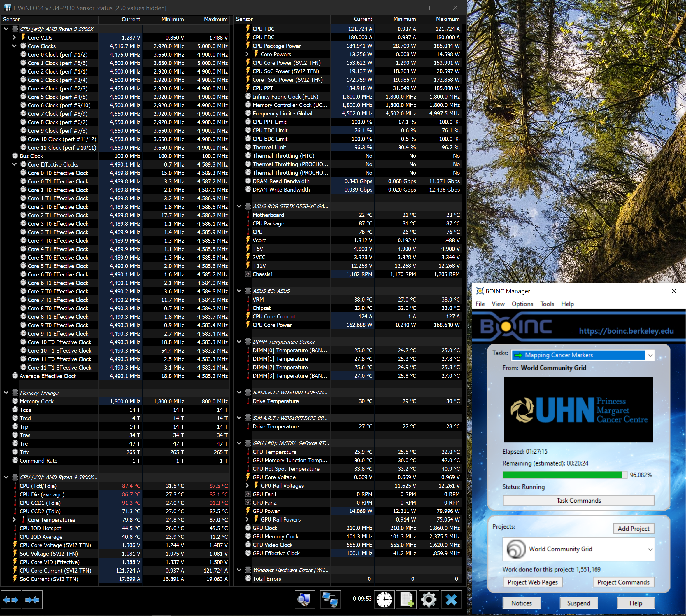Click the Task Commands button
Image resolution: width=686 pixels, height=616 pixels.
tap(579, 501)
